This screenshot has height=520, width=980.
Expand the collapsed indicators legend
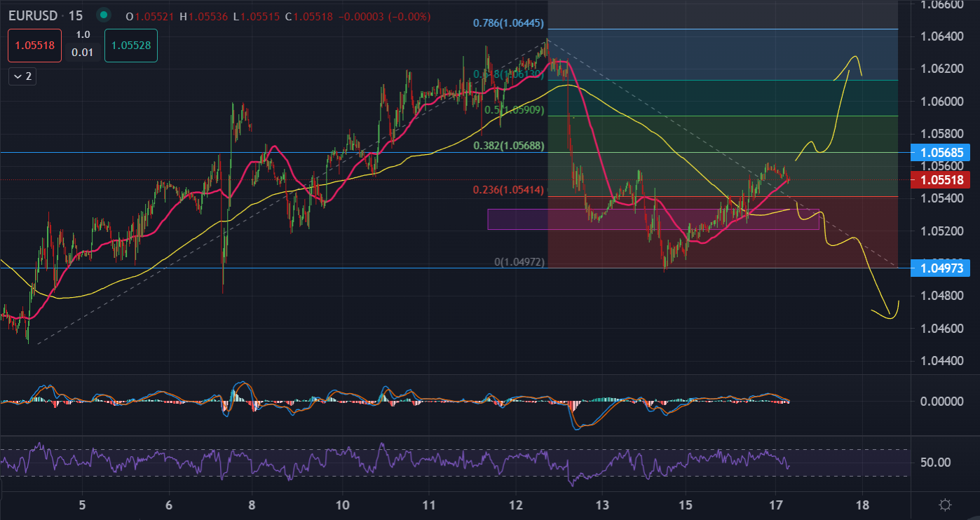click(x=22, y=76)
